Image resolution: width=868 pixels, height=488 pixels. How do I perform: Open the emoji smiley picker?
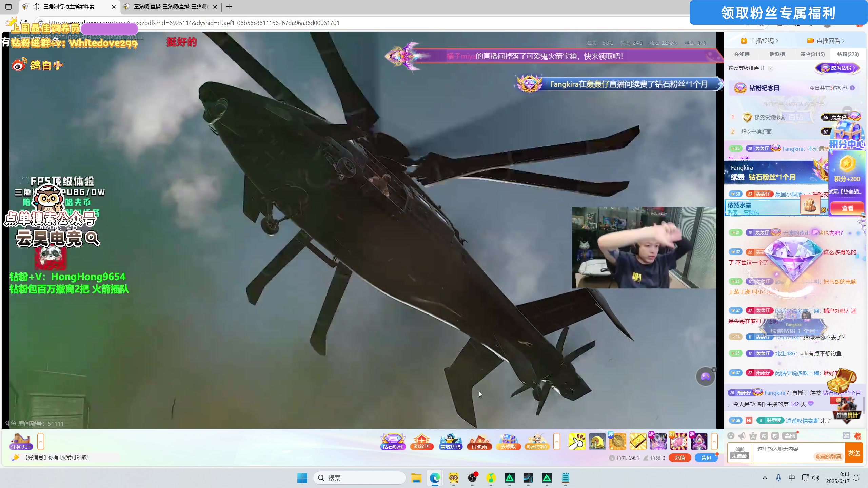click(x=731, y=436)
